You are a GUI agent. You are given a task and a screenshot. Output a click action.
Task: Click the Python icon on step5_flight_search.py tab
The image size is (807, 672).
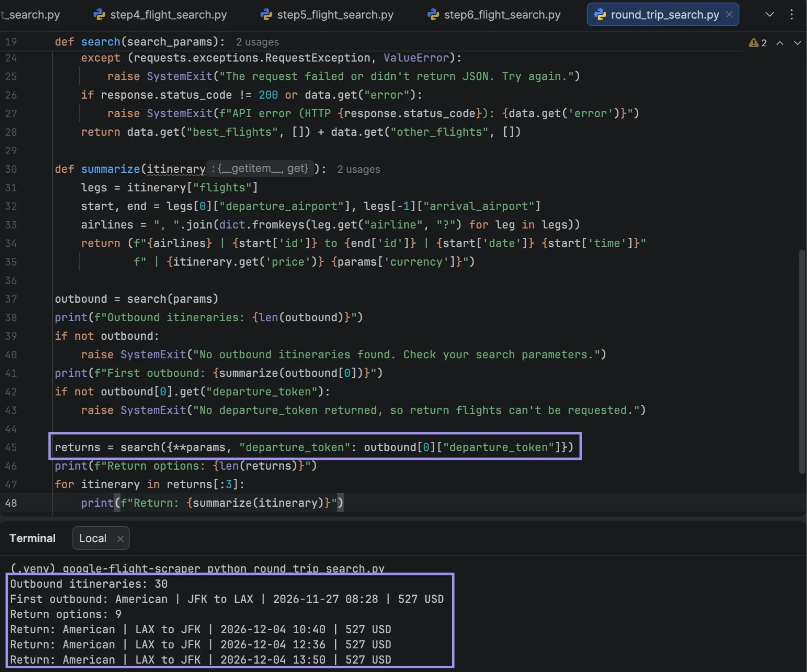click(x=266, y=15)
